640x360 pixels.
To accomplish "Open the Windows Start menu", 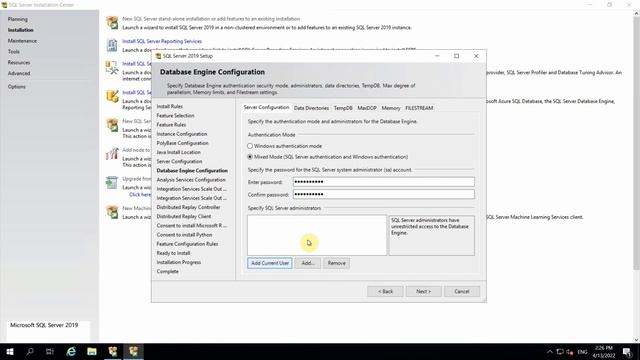I will tap(10, 351).
